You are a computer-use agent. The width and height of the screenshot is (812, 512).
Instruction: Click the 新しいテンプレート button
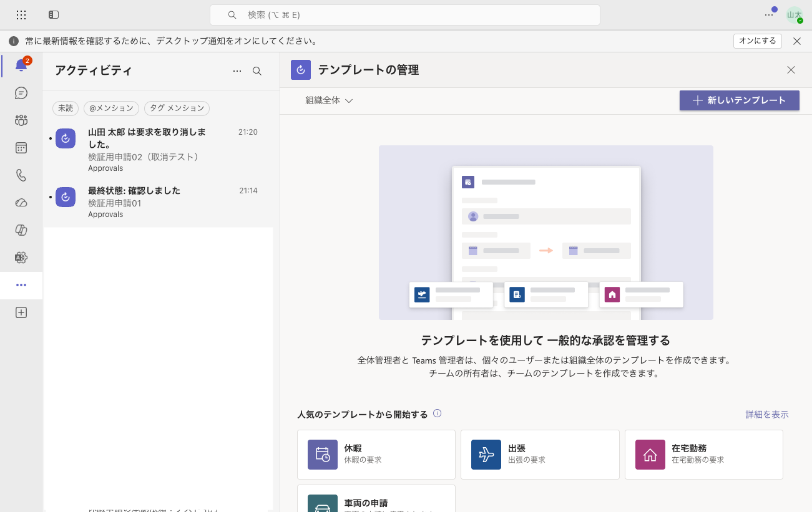(740, 100)
